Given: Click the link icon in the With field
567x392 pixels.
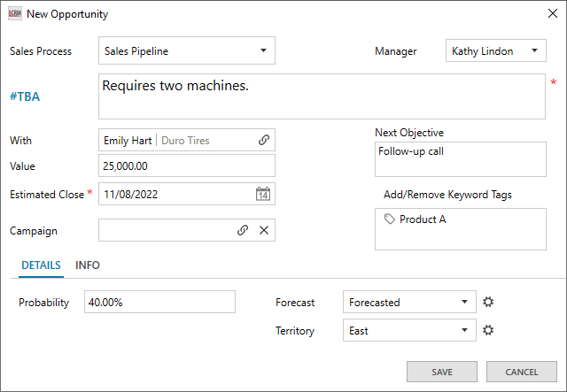Looking at the screenshot, I should pyautogui.click(x=263, y=140).
